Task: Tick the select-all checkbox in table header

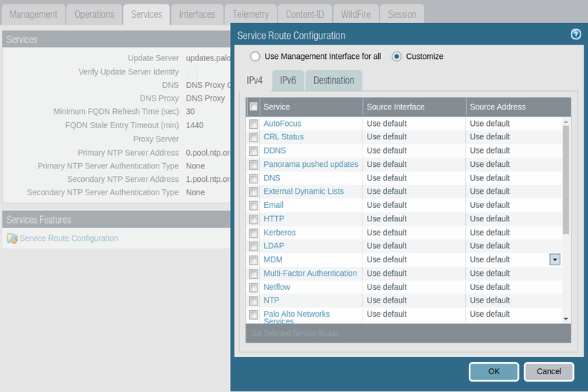Action: (x=254, y=107)
